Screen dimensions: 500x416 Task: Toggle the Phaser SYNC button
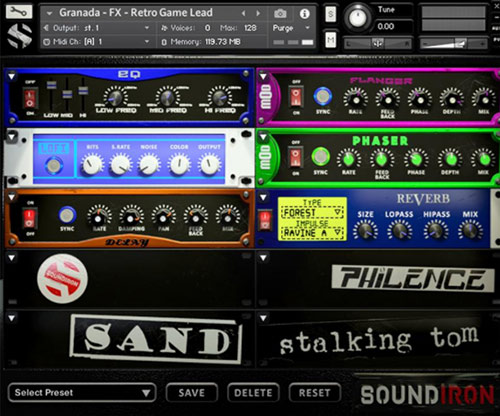[x=321, y=156]
